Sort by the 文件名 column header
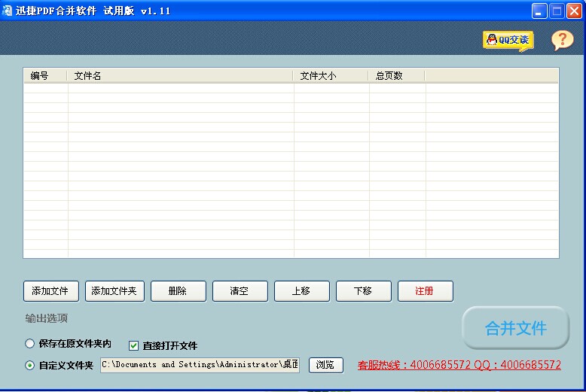 coord(180,76)
